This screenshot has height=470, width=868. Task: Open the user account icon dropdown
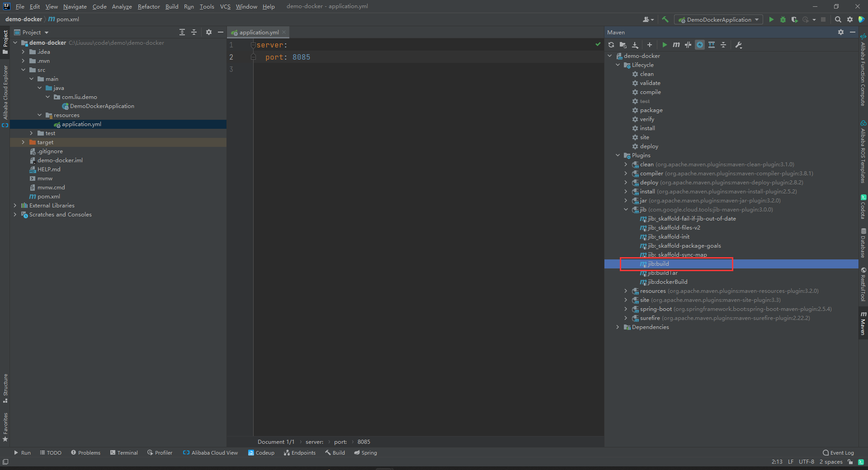tap(648, 19)
